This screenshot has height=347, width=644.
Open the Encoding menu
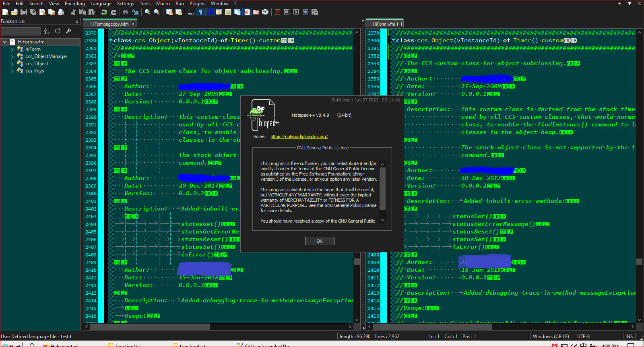(75, 4)
